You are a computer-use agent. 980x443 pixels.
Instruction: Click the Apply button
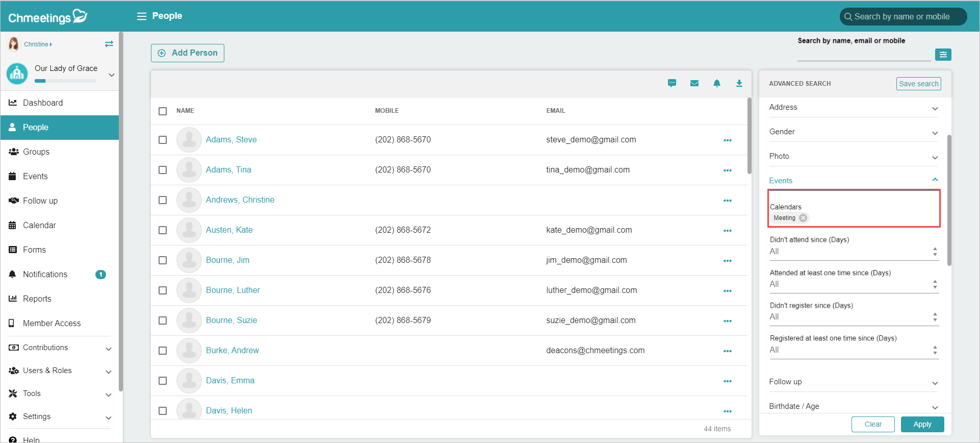click(x=922, y=425)
